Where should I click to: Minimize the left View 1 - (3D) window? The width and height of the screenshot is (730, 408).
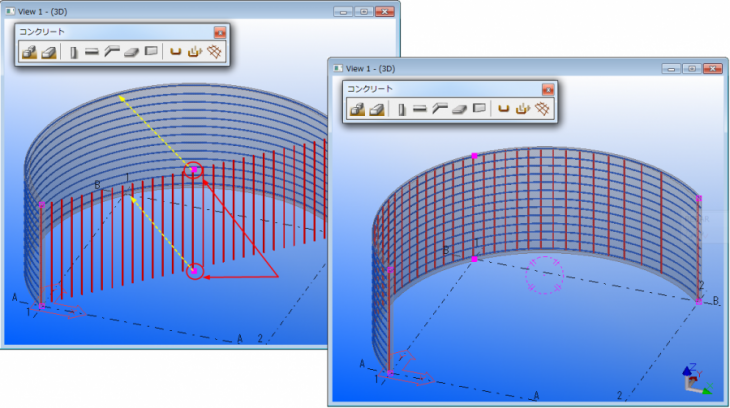click(x=343, y=11)
